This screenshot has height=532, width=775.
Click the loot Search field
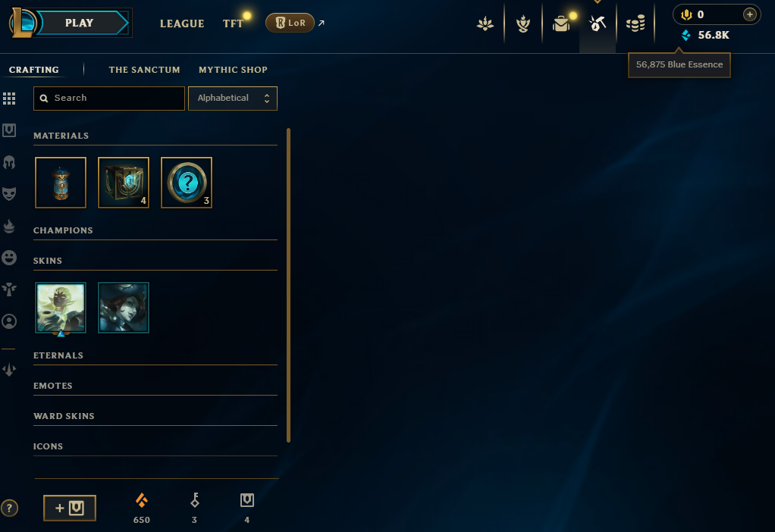[108, 99]
